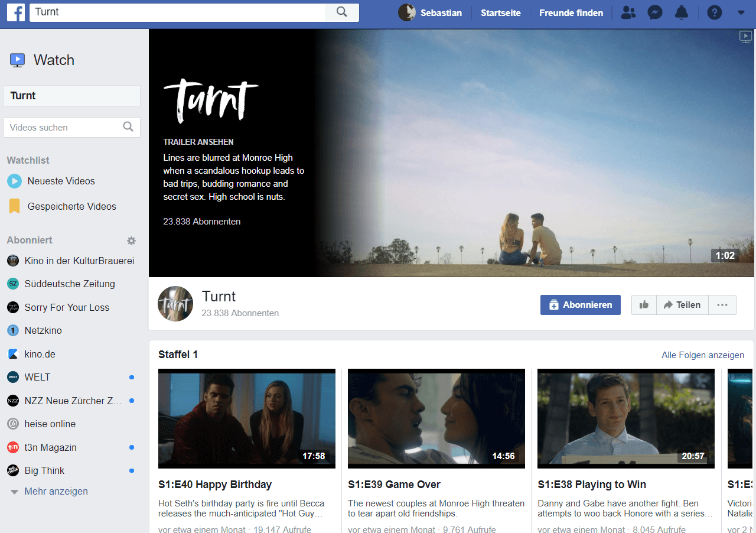This screenshot has width=756, height=533.
Task: Click the Watch icon in sidebar
Action: [17, 60]
